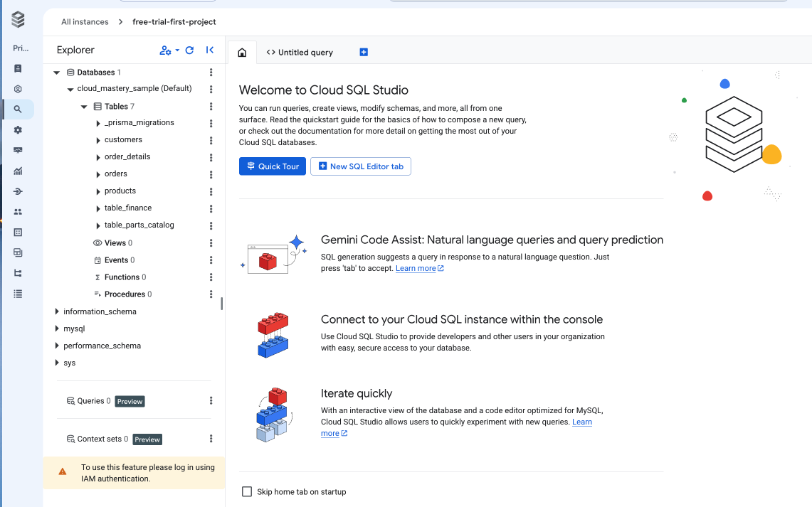This screenshot has width=812, height=507.
Task: Open the Replicas branch icon in sidebar
Action: point(18,273)
